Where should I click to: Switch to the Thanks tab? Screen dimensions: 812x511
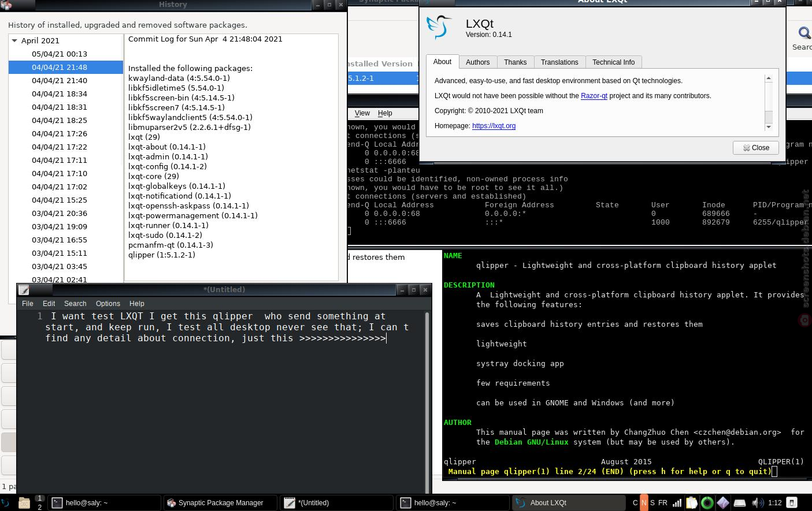(x=515, y=62)
